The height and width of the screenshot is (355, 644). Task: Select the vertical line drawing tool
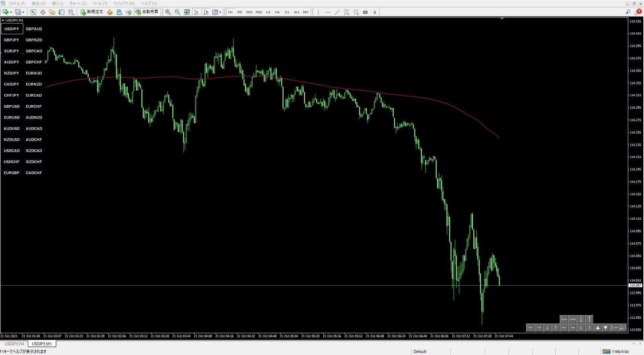318,12
